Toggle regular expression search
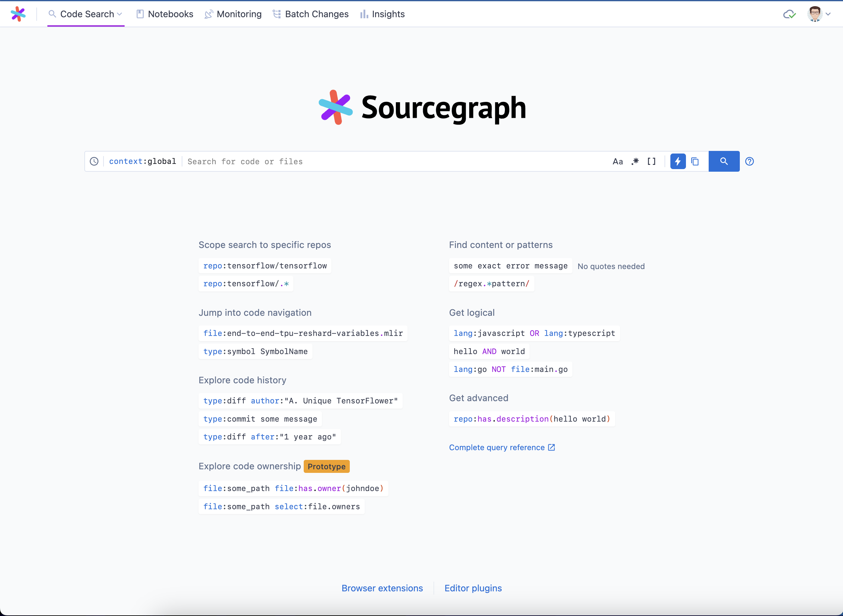The height and width of the screenshot is (616, 843). click(x=635, y=161)
